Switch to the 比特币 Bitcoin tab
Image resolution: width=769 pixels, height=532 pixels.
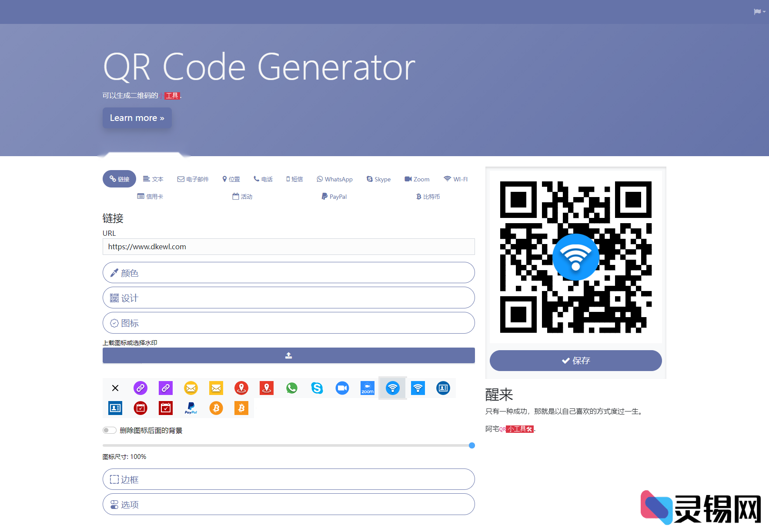pos(428,196)
